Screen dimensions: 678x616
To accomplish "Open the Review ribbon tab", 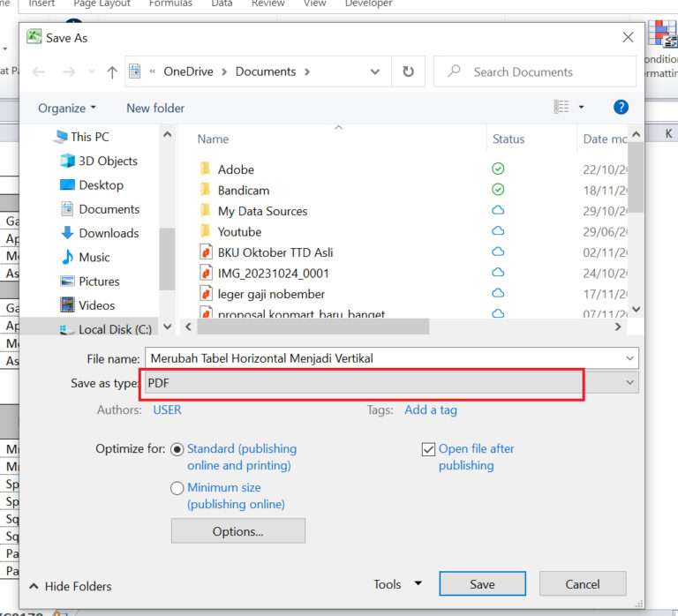I will pyautogui.click(x=268, y=4).
